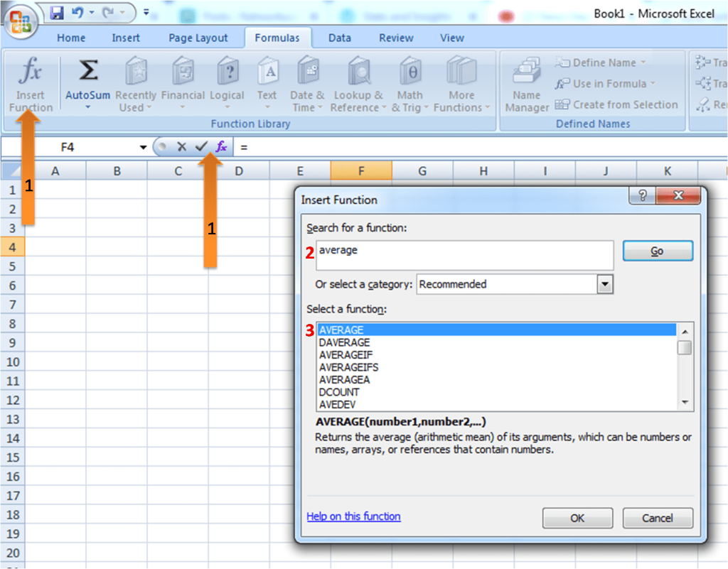The height and width of the screenshot is (569, 728).
Task: Click the Save icon on Quick Access Toolbar
Action: coord(56,12)
